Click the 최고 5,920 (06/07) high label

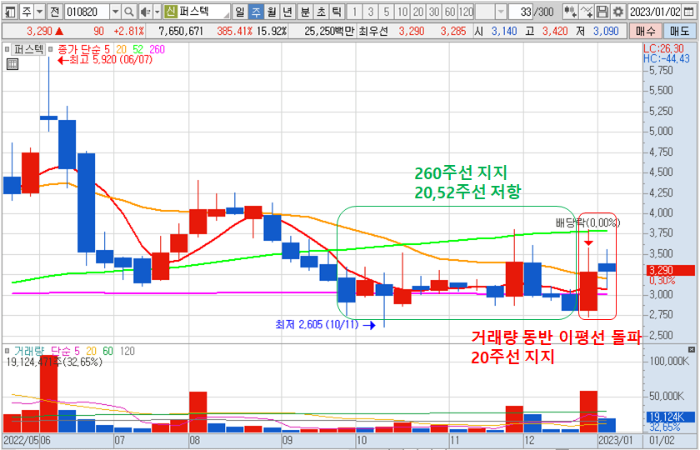(x=105, y=60)
